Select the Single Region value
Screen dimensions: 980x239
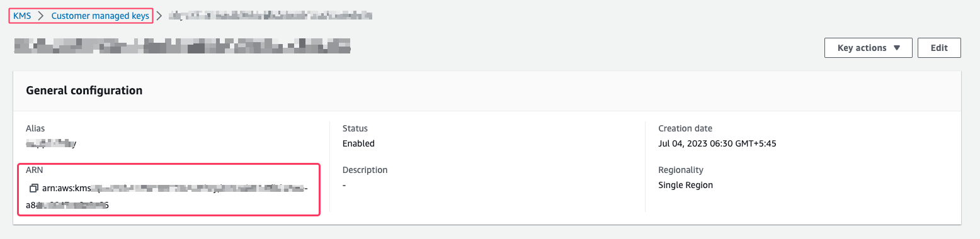686,185
